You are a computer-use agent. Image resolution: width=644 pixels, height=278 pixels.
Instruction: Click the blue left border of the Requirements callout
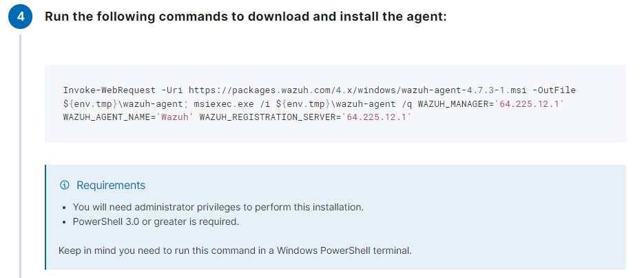tap(45, 217)
